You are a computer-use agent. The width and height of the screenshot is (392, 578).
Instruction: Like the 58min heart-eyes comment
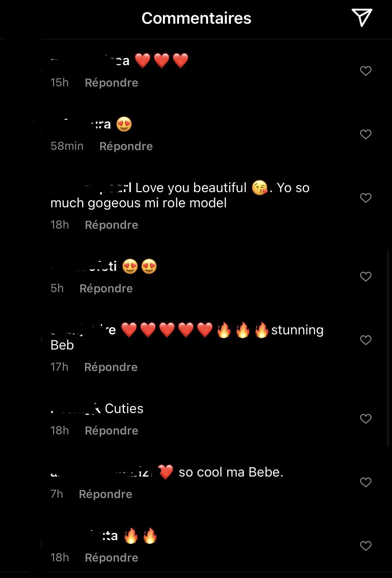pos(365,134)
